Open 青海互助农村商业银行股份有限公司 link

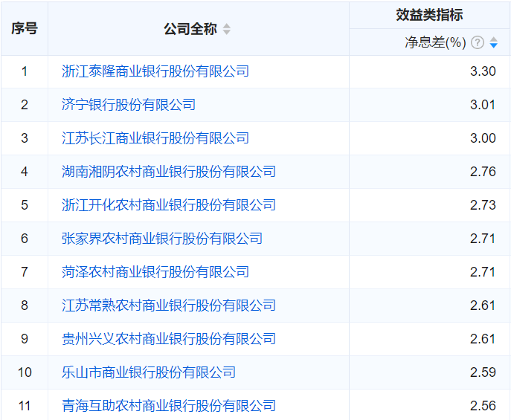pyautogui.click(x=169, y=406)
